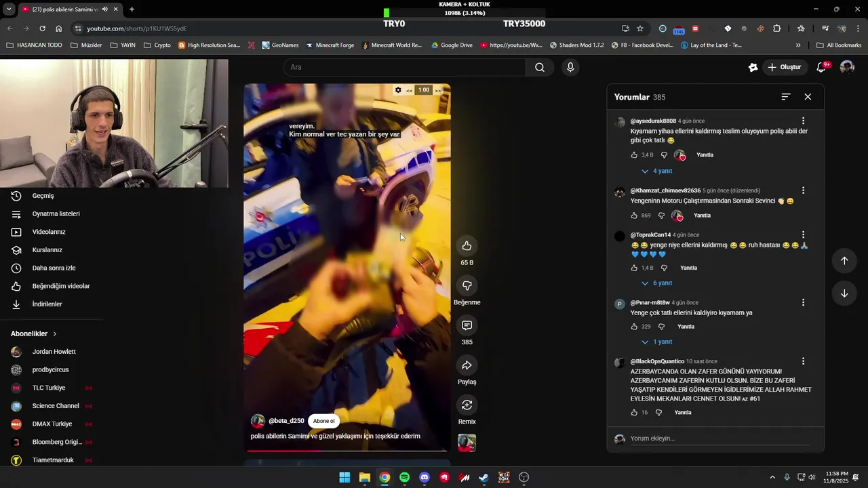Click the Ara search field
This screenshot has width=868, height=488.
click(404, 67)
